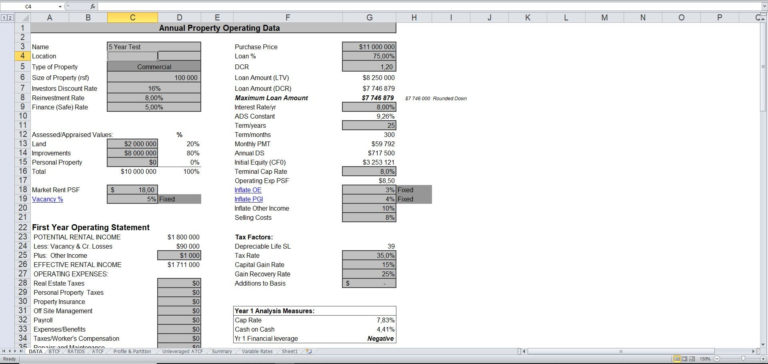Switch to Page Layout view icon
The image size is (768, 364).
685,359
